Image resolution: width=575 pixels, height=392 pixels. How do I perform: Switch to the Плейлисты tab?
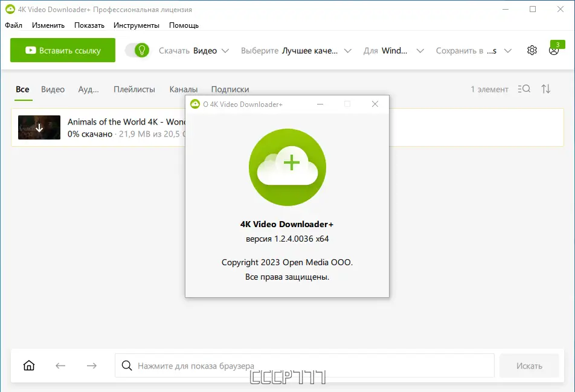click(134, 89)
